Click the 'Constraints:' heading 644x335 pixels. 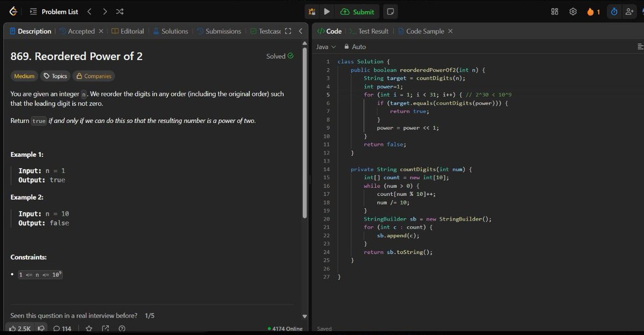[28, 257]
